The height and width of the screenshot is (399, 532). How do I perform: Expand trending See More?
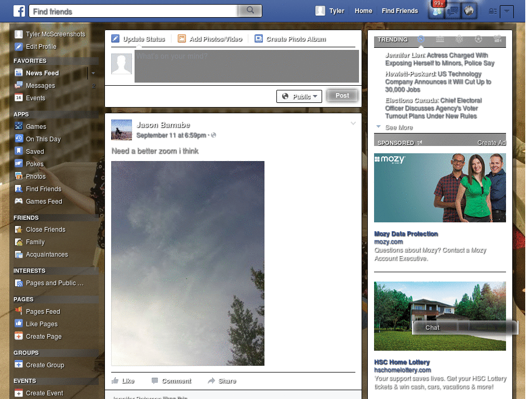click(x=398, y=127)
